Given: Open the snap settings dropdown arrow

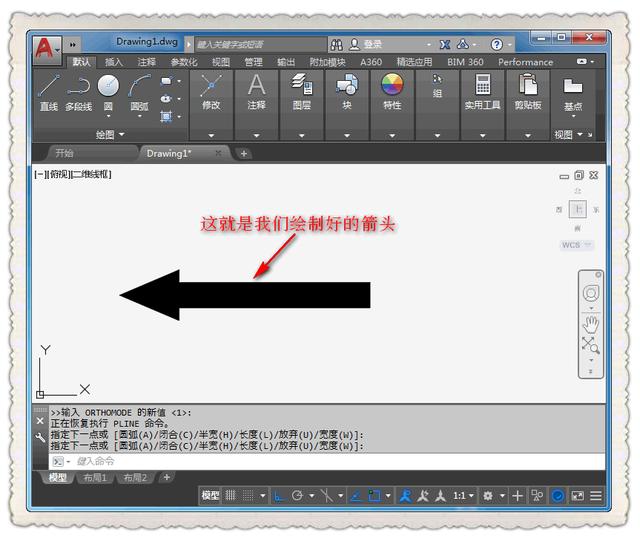Looking at the screenshot, I should pos(263,496).
